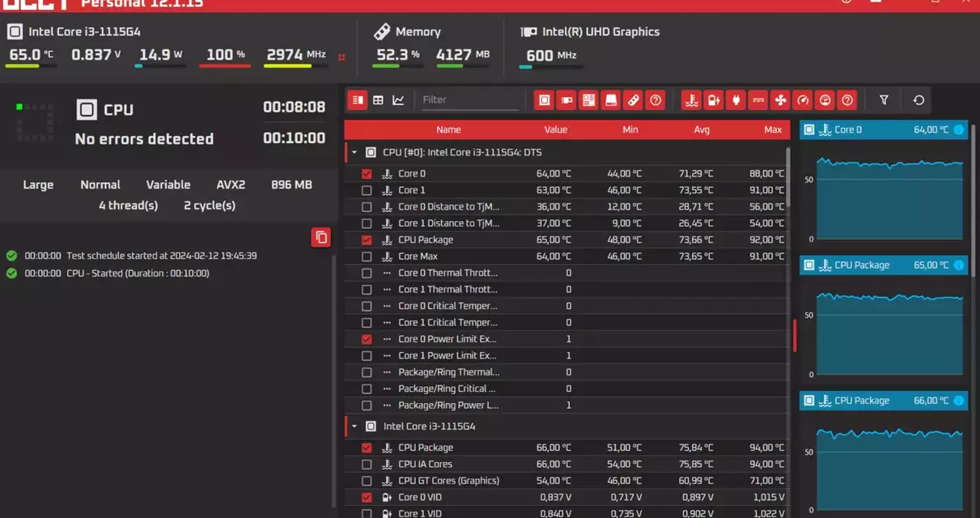Screen dimensions: 980x518
Task: Click the circular reset arrow icon
Action: coord(918,100)
